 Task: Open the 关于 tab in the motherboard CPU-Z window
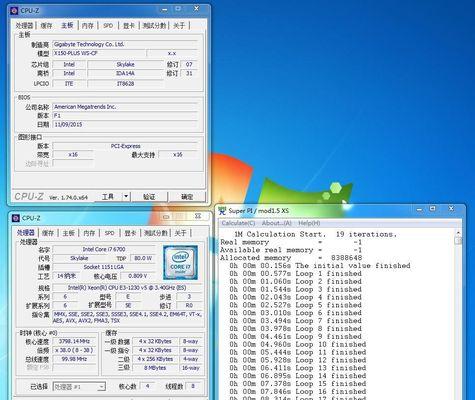point(179,25)
